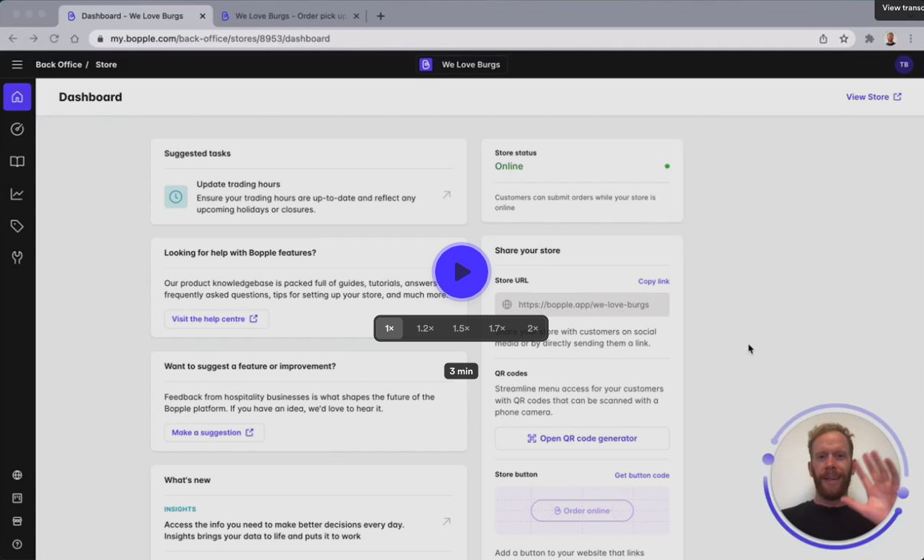
Task: Open the book icon in the left sidebar
Action: point(17,161)
